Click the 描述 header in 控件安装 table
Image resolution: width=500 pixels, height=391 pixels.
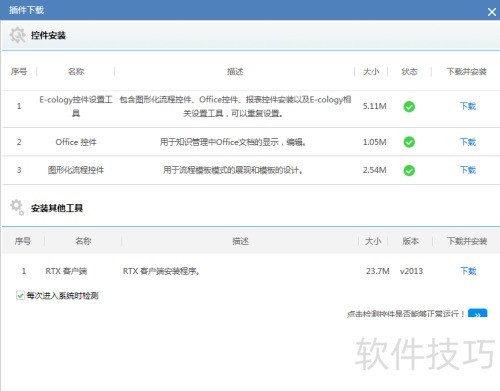235,71
